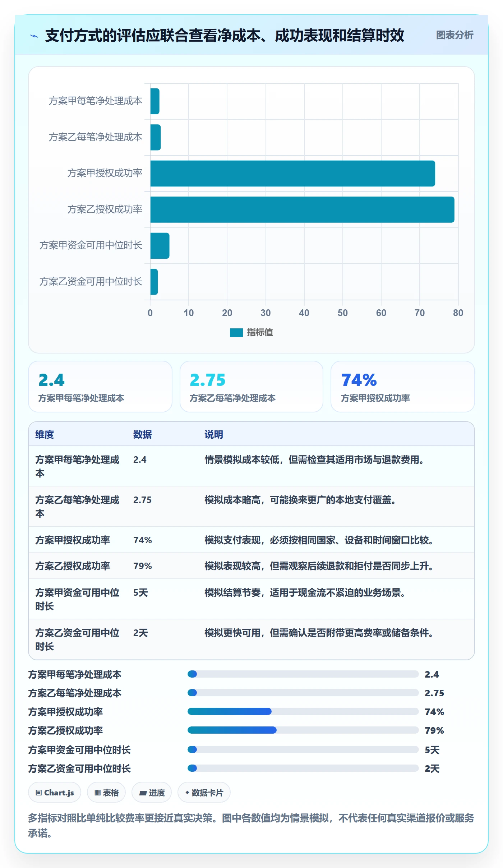Click the 表格 tag

(x=106, y=792)
